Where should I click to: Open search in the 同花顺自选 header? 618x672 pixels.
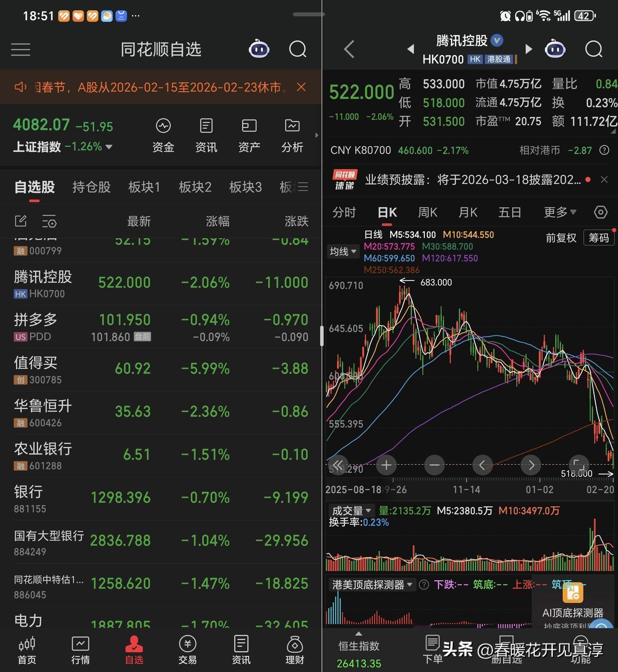(297, 49)
